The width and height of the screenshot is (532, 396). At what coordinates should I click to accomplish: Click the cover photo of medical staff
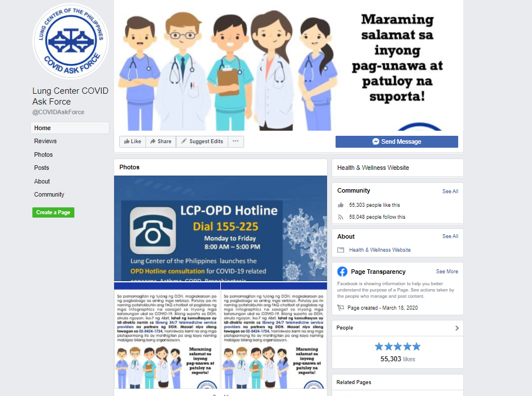tap(289, 65)
